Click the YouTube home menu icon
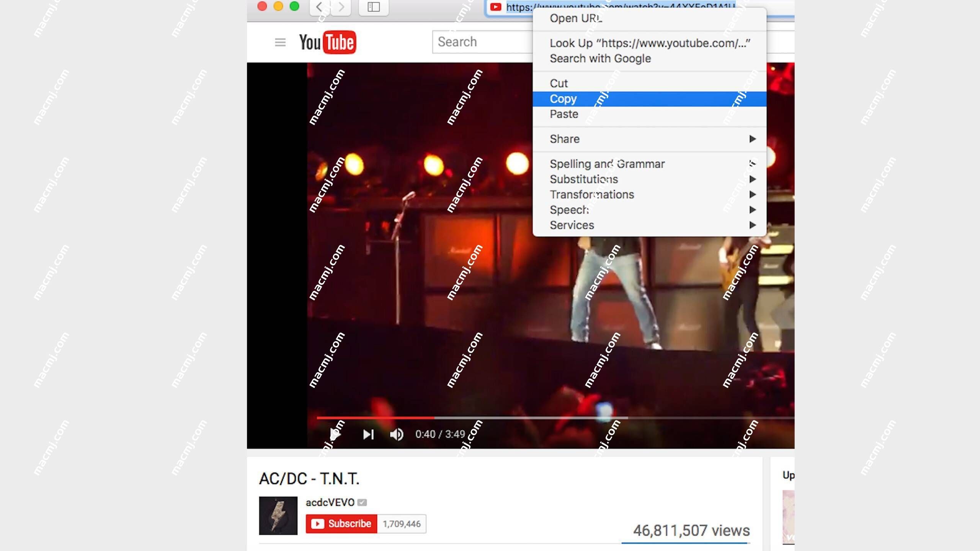 click(x=279, y=42)
